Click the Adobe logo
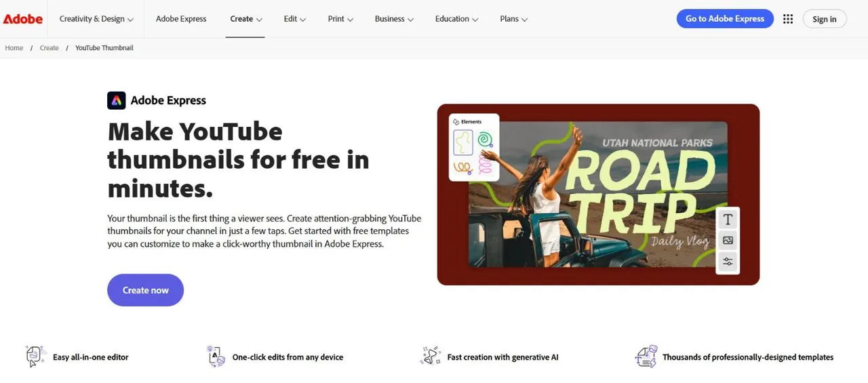Viewport: 868px width, 383px height. point(23,19)
